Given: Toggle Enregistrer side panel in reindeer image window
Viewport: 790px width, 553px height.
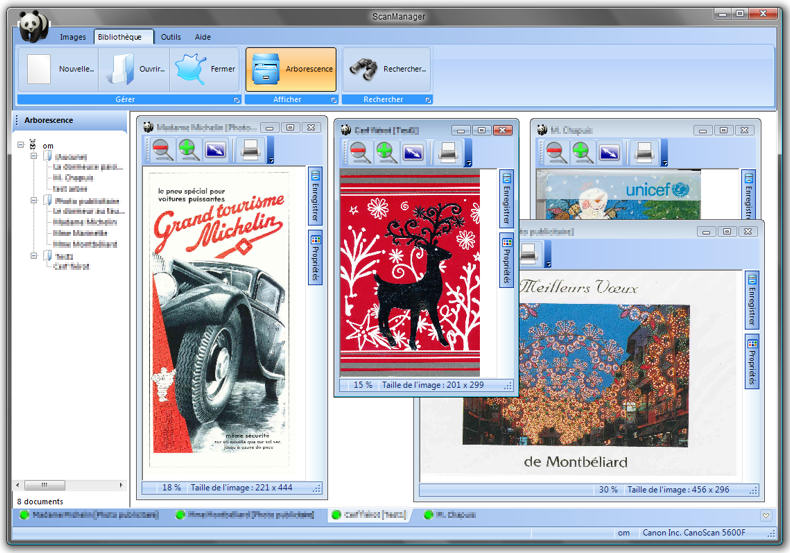Looking at the screenshot, I should pyautogui.click(x=506, y=198).
